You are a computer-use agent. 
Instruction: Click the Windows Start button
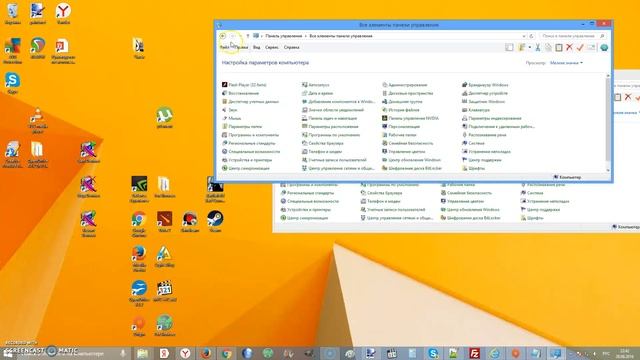tap(7, 353)
